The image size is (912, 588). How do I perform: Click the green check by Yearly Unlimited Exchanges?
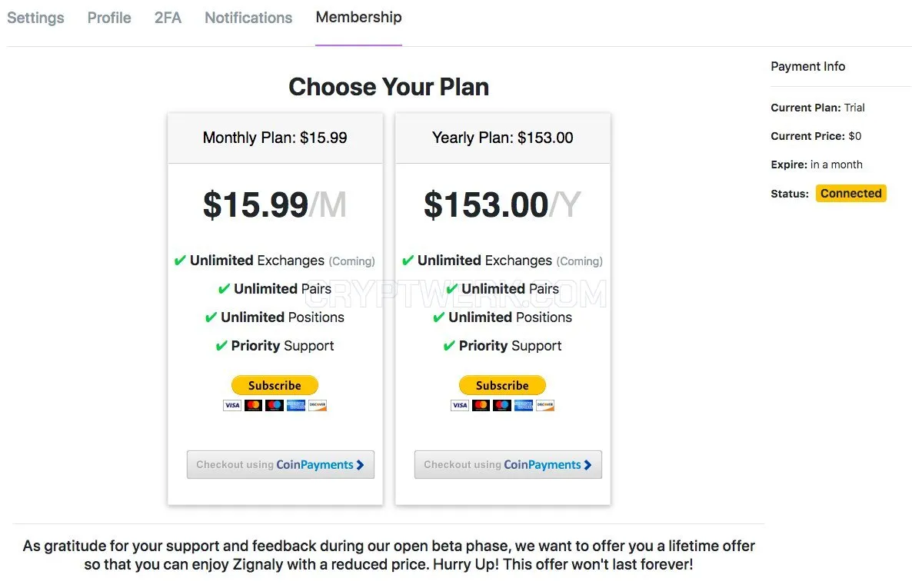(x=408, y=260)
